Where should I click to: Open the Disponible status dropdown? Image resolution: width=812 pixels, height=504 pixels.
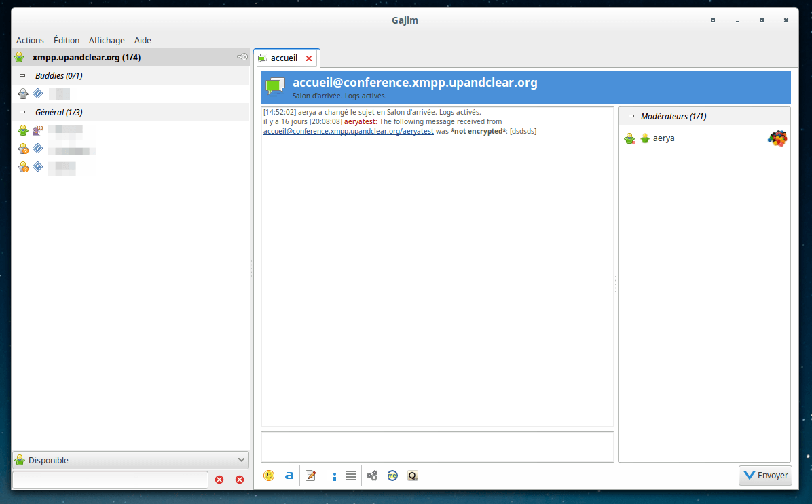[x=130, y=460]
